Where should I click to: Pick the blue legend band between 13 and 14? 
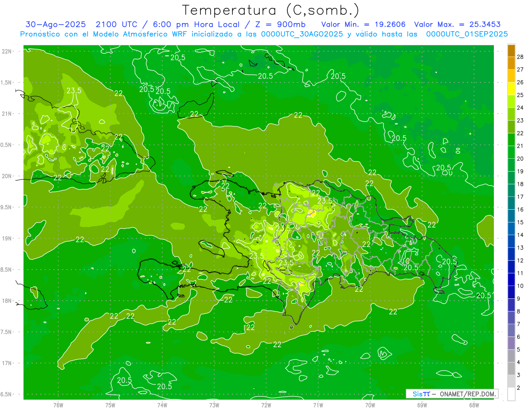512,241
